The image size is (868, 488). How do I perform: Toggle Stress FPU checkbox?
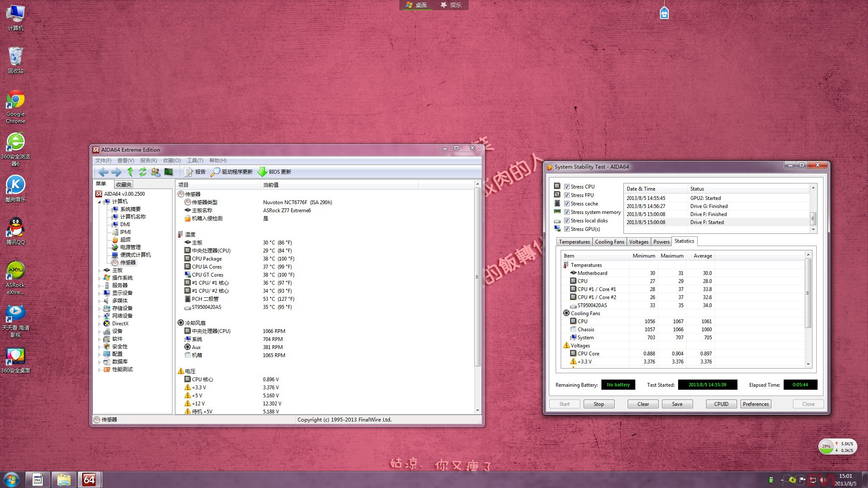[567, 195]
